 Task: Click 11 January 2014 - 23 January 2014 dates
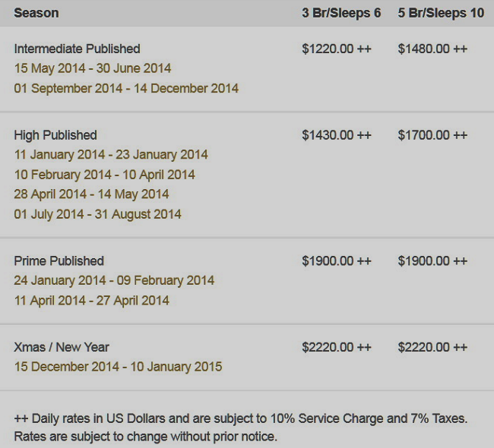(x=111, y=155)
